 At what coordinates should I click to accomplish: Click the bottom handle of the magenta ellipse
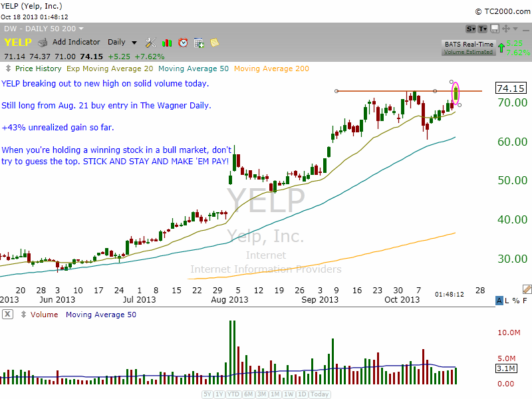460,105
